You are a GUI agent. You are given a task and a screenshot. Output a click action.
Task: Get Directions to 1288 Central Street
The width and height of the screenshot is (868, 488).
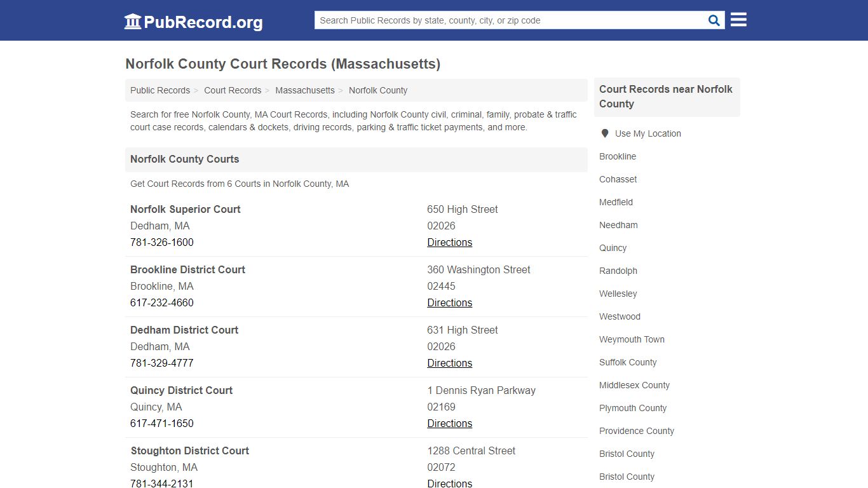pyautogui.click(x=450, y=483)
